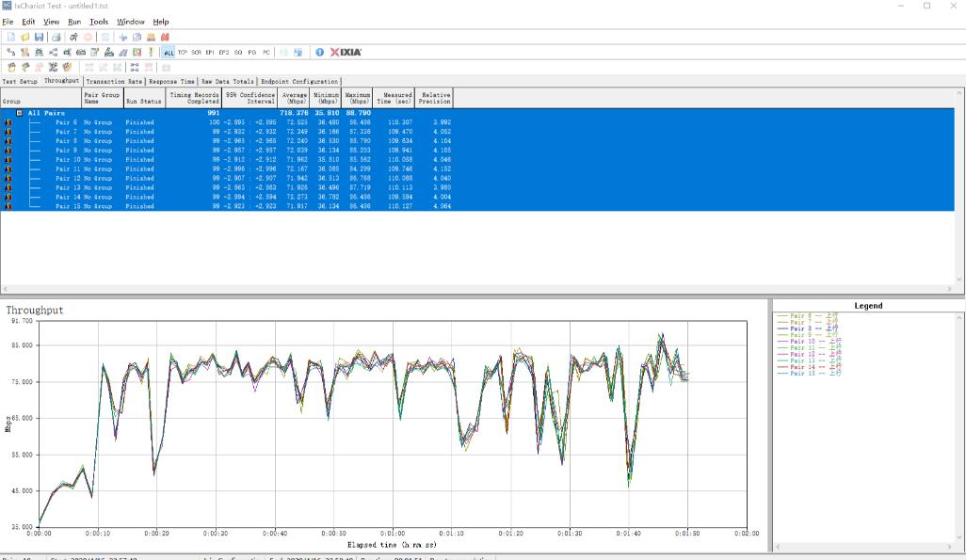Select the Pair 10 row in the table
The height and width of the screenshot is (560, 966).
coord(69,159)
